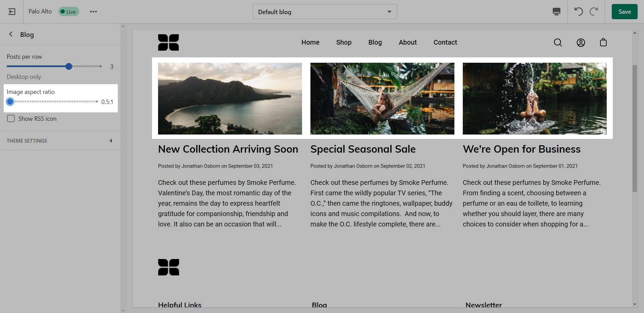Click the hammock blog post thumbnail

coord(382,99)
